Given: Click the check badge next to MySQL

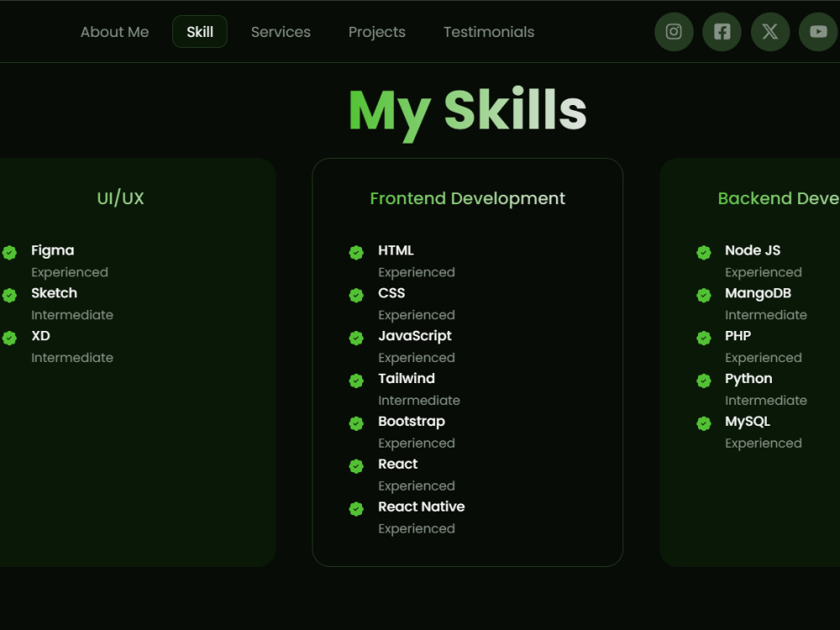Looking at the screenshot, I should (x=704, y=423).
